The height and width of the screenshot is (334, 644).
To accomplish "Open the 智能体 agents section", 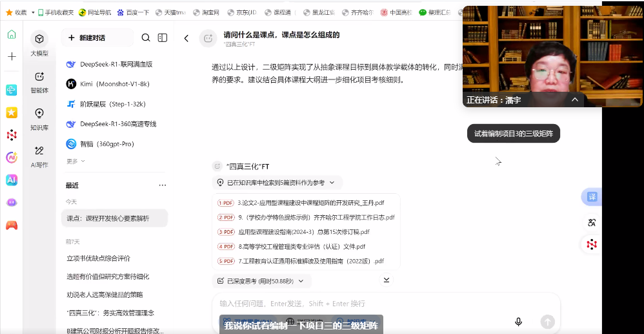I will [39, 82].
